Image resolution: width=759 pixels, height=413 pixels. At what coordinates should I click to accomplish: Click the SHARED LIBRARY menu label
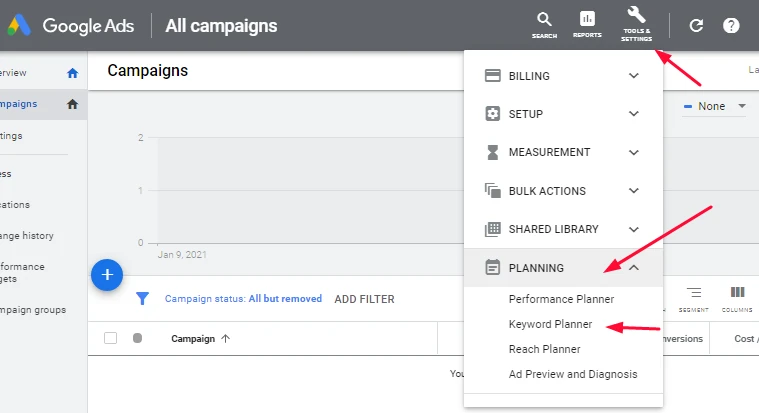[553, 229]
